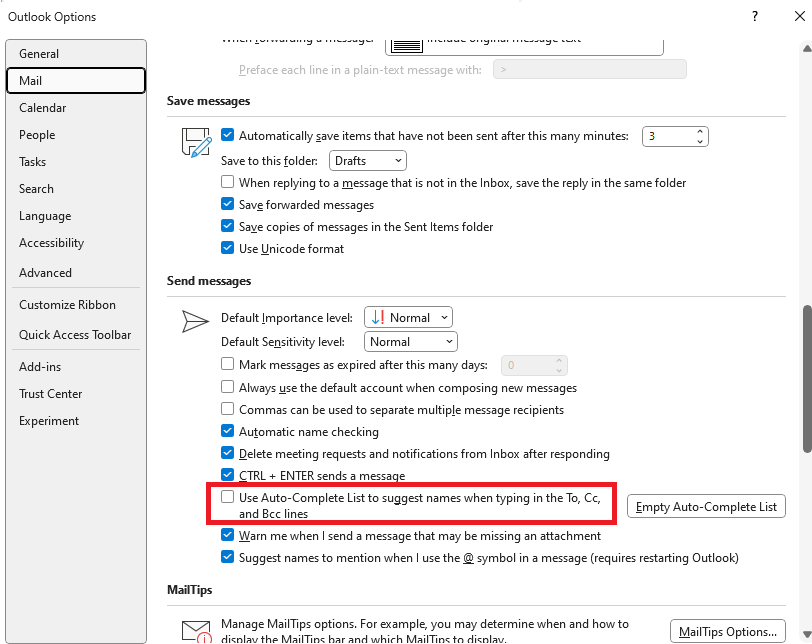Enable saving reply in same folder checkbox
The image size is (812, 644).
(227, 182)
